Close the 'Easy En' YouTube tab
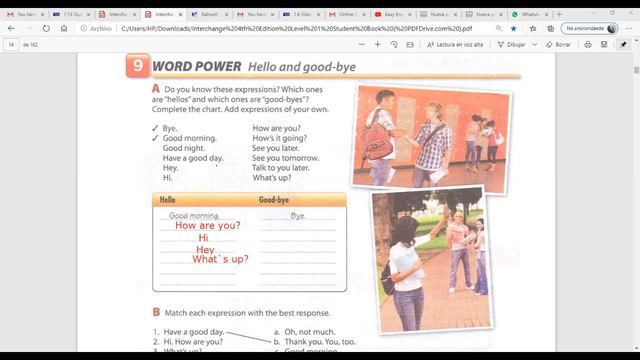Viewport: 640px width, 360px height. pyautogui.click(x=410, y=14)
